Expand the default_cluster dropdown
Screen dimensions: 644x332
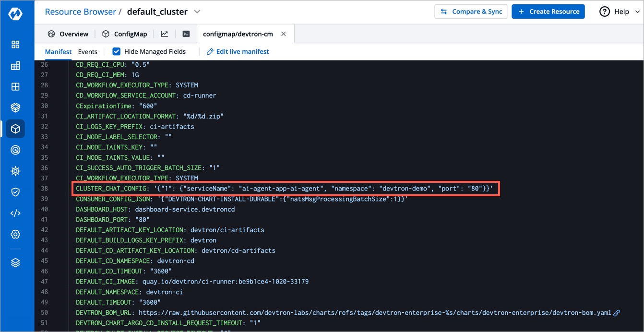[x=197, y=12]
